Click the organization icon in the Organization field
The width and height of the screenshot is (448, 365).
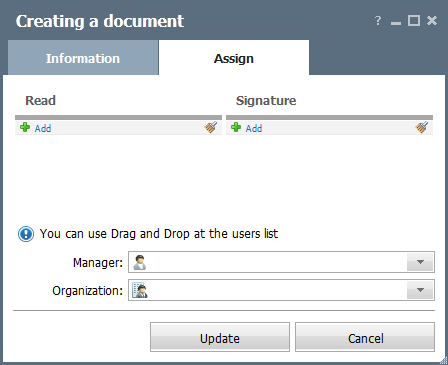point(140,290)
